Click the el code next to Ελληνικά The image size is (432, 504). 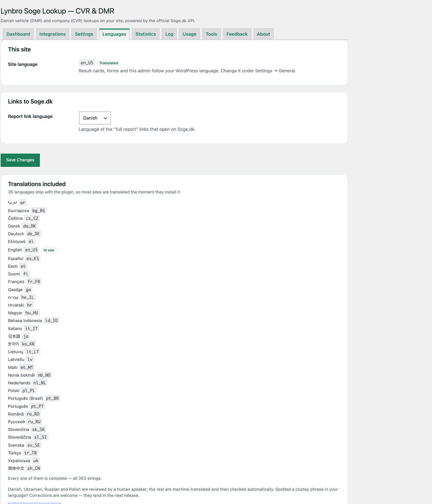tap(31, 242)
